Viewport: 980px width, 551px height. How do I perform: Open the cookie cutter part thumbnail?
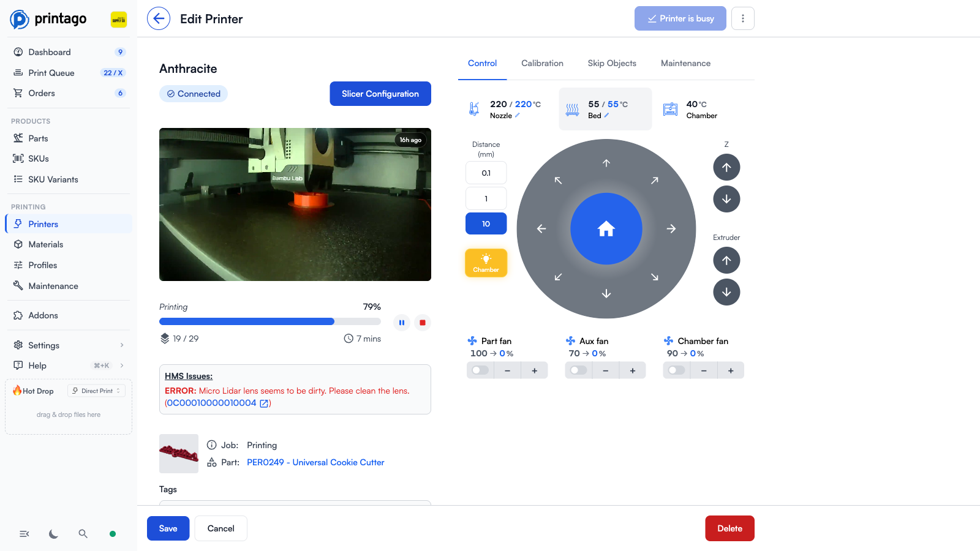(179, 454)
